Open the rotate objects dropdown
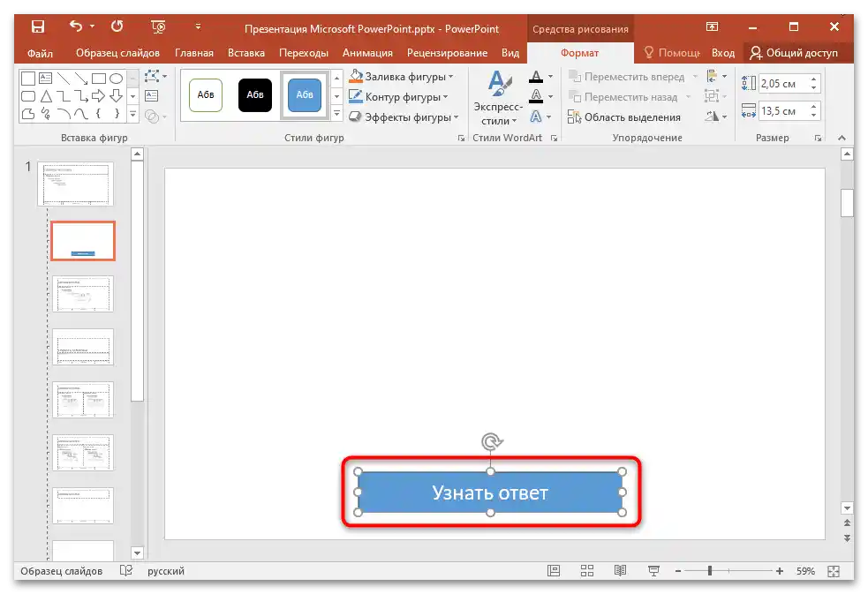 click(x=716, y=117)
